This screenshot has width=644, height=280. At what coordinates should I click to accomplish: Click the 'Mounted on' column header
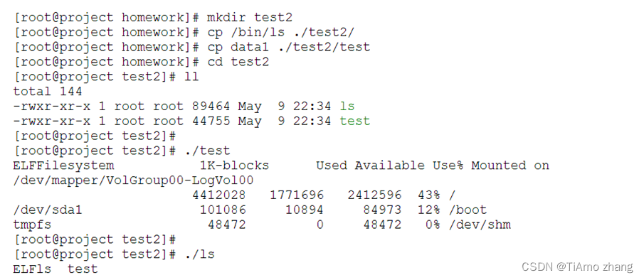510,166
